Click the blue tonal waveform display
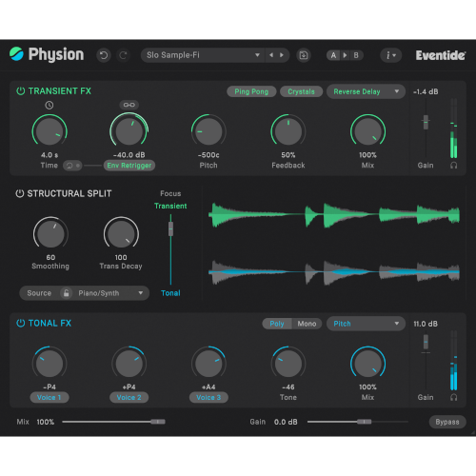 pos(334,272)
